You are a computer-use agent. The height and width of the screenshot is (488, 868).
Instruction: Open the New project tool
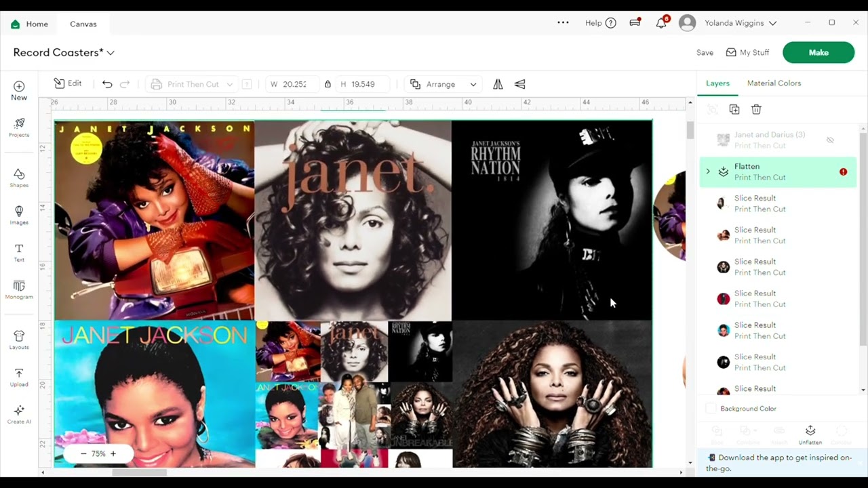[x=19, y=90]
